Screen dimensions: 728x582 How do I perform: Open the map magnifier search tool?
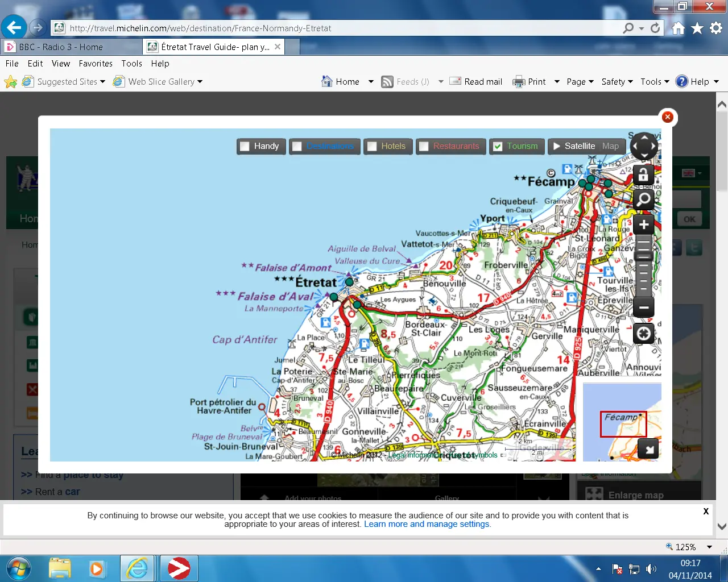(x=643, y=199)
